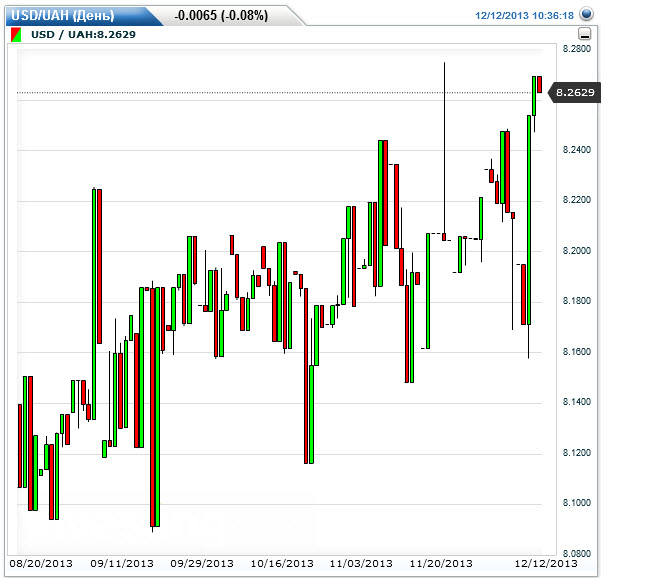Click the 08/20/2013 date axis label
Screen dimensions: 649x578
(x=41, y=564)
